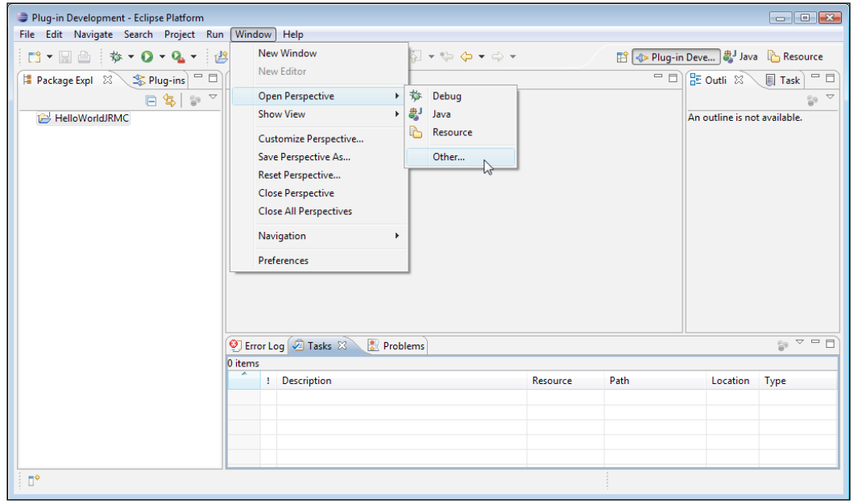Open the File menu
The height and width of the screenshot is (504, 858).
click(x=27, y=35)
